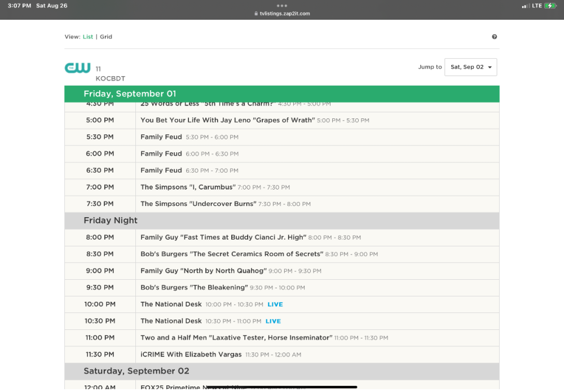The image size is (564, 392).
Task: Tap the battery status icon
Action: 550,6
